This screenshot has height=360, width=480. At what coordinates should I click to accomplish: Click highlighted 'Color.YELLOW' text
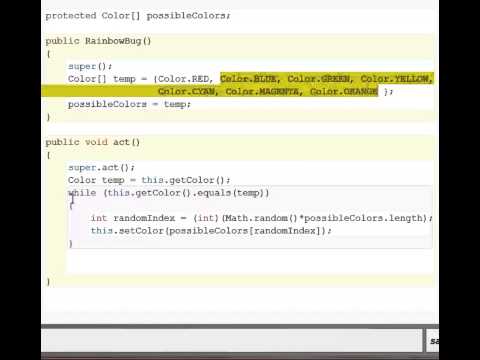click(x=395, y=79)
